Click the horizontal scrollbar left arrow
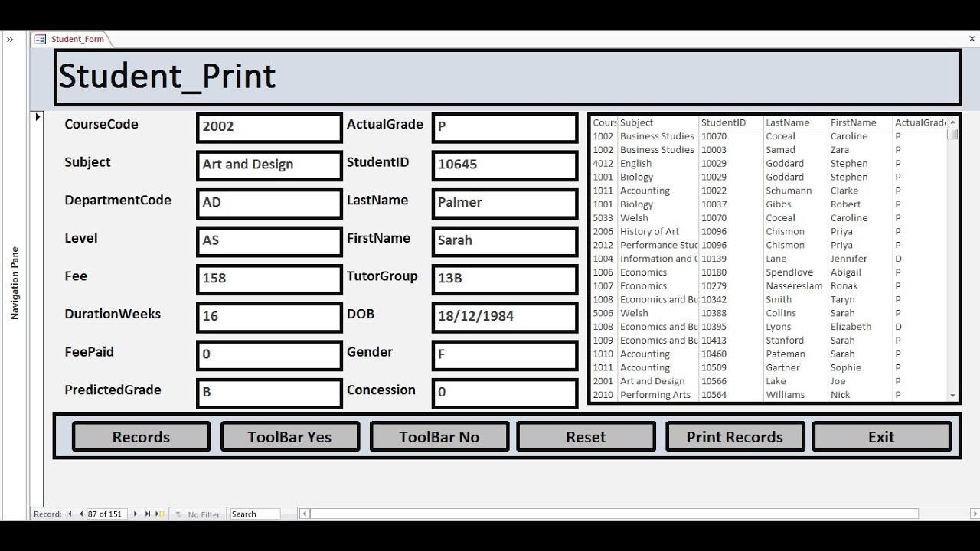This screenshot has width=980, height=551. point(305,514)
